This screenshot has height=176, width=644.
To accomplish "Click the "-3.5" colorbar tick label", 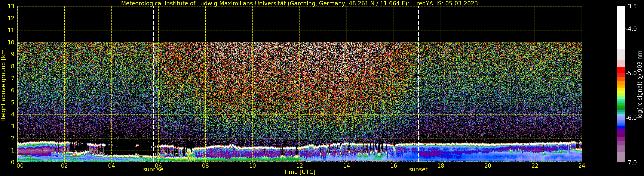I will coord(631,6).
